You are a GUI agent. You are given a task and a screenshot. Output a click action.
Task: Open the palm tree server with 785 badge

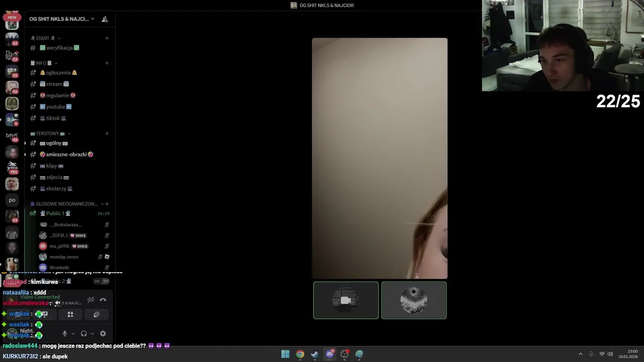pyautogui.click(x=12, y=167)
